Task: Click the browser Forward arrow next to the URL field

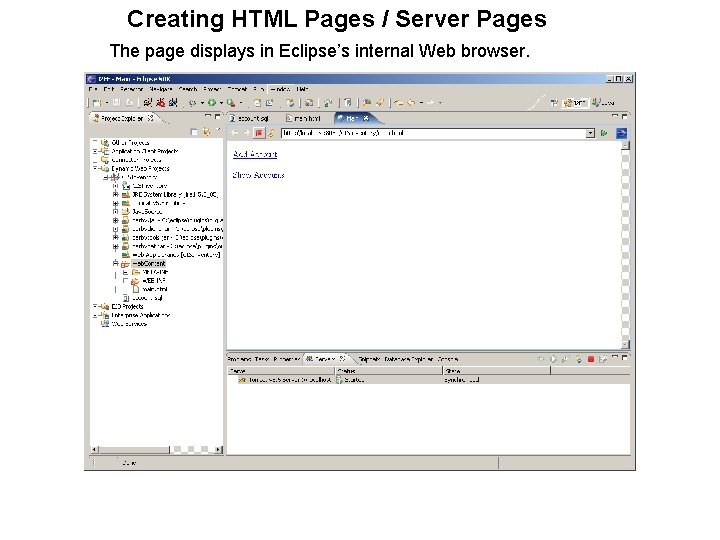Action: click(x=247, y=133)
